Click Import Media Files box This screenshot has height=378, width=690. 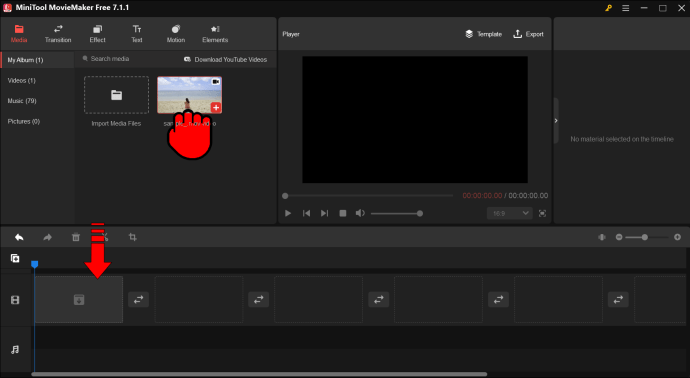click(116, 95)
